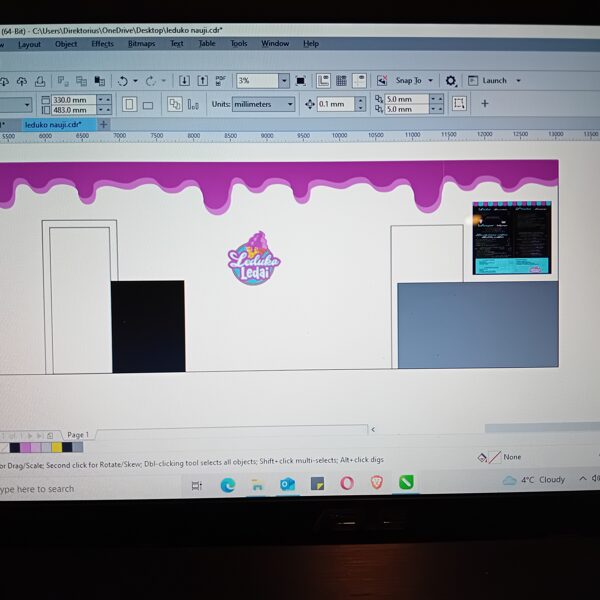Pick the yellow swatch in the document palette
The height and width of the screenshot is (600, 600).
[56, 447]
